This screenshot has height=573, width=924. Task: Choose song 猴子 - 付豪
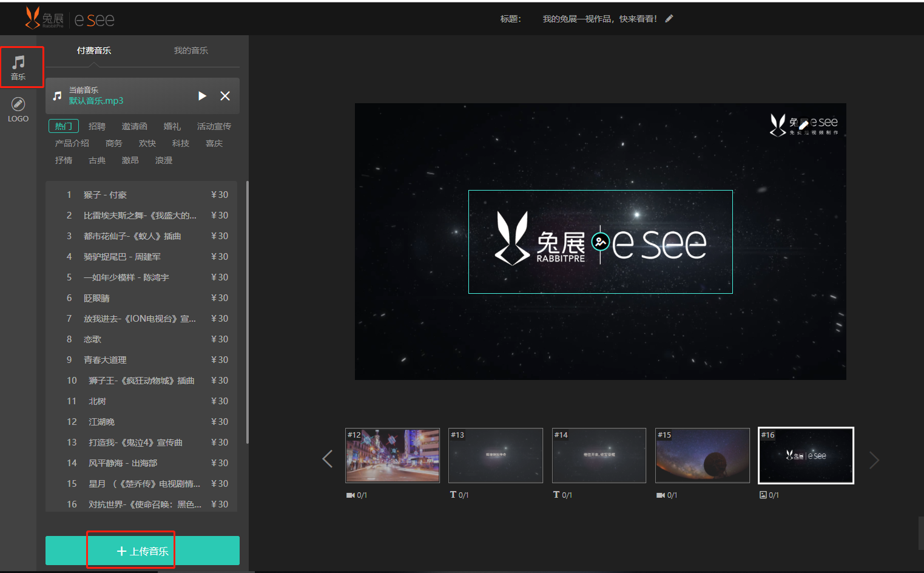(x=141, y=195)
